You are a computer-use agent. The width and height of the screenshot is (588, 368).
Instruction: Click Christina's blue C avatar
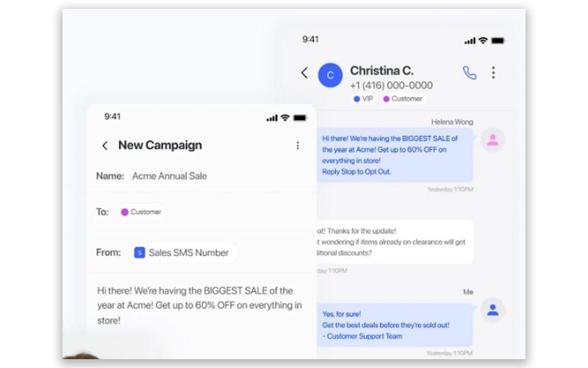coord(330,75)
